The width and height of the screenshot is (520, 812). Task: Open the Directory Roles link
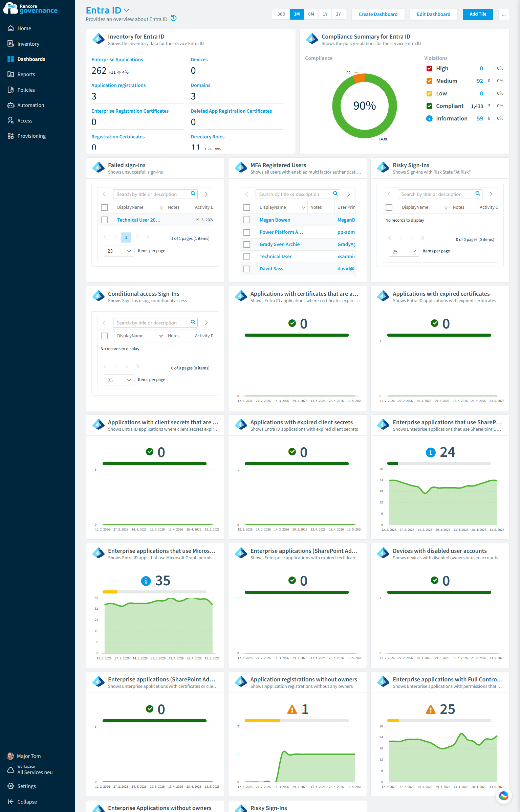208,137
